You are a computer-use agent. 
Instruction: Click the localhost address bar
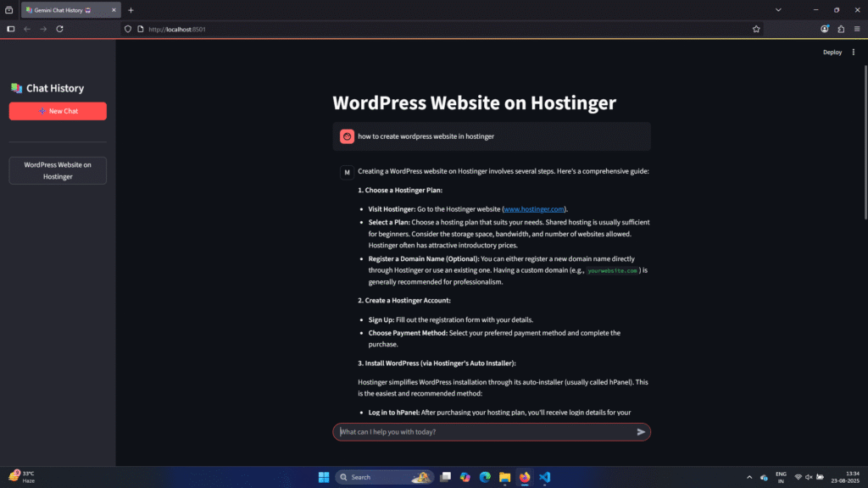click(442, 29)
